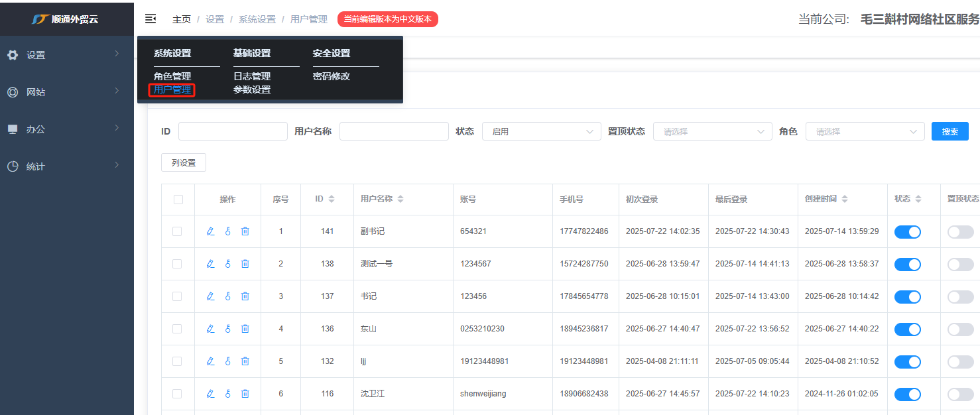Screen dimensions: 980x415
Task: Click the 用户名称 search input field
Action: [x=394, y=131]
